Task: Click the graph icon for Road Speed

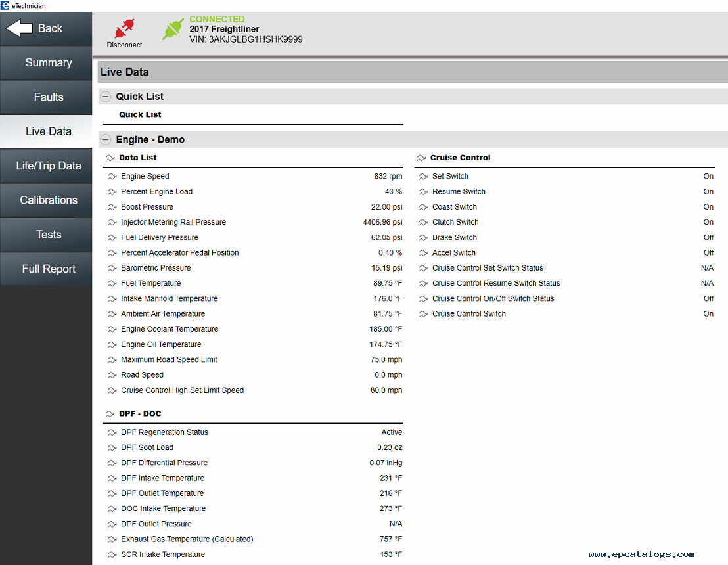Action: (x=112, y=375)
